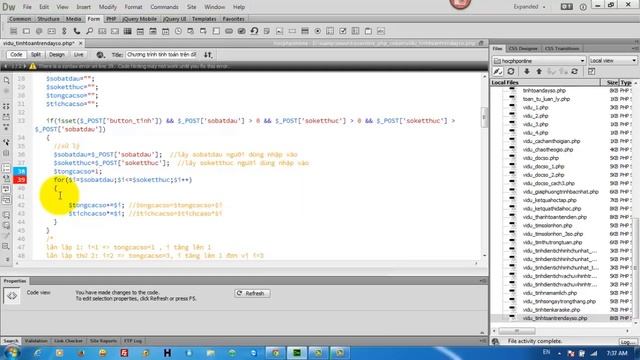Get files from remote server (down arrow)
This screenshot has height=360, width=640.
click(x=527, y=71)
